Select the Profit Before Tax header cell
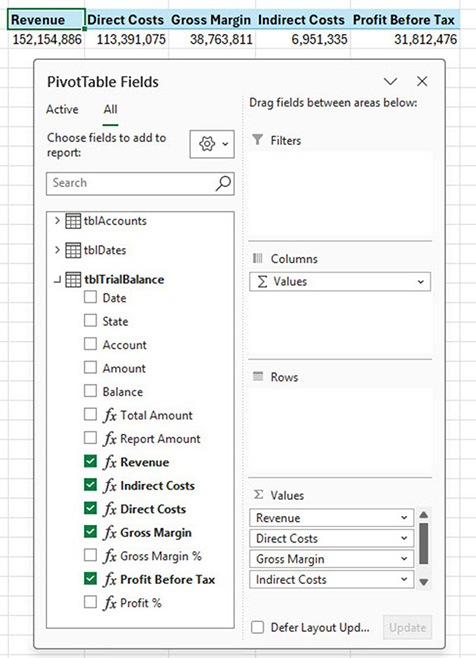This screenshot has height=658, width=476. point(405,20)
